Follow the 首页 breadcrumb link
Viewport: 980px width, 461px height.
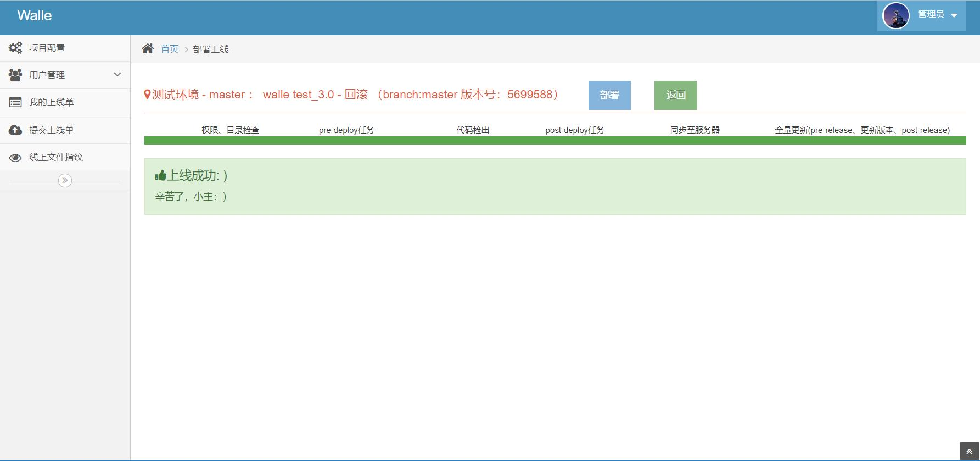coord(170,49)
